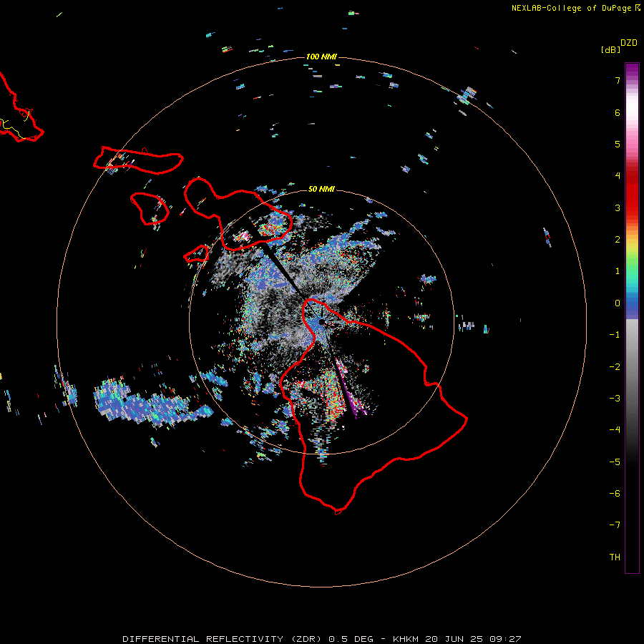Click the 20 JUN 25 09:27 timestamp
The height and width of the screenshot is (644, 644).
473,639
